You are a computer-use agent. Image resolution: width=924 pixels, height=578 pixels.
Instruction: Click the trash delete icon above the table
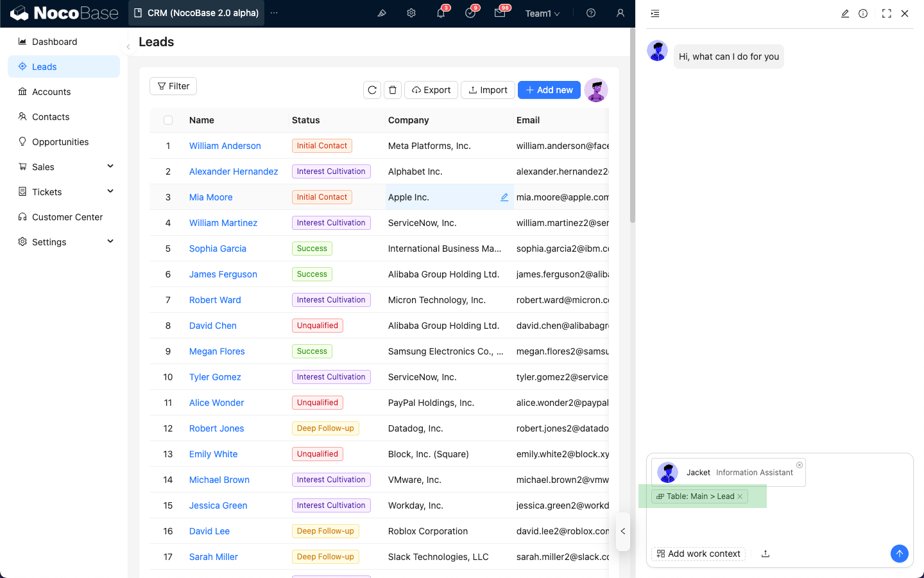pyautogui.click(x=393, y=90)
